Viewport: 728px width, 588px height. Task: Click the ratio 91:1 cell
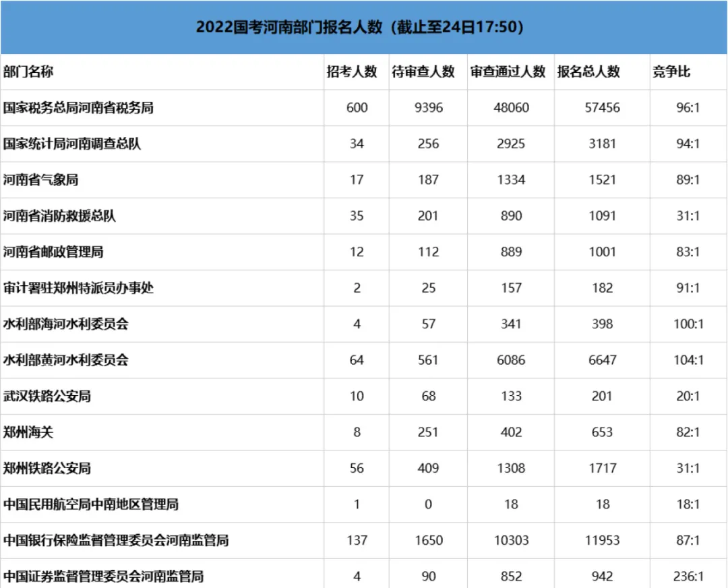point(688,288)
